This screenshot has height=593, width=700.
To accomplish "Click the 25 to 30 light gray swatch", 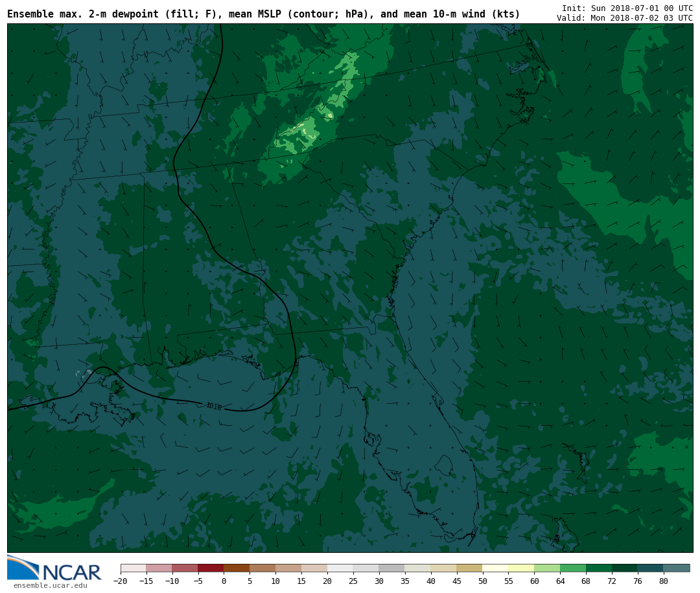I will tap(366, 568).
